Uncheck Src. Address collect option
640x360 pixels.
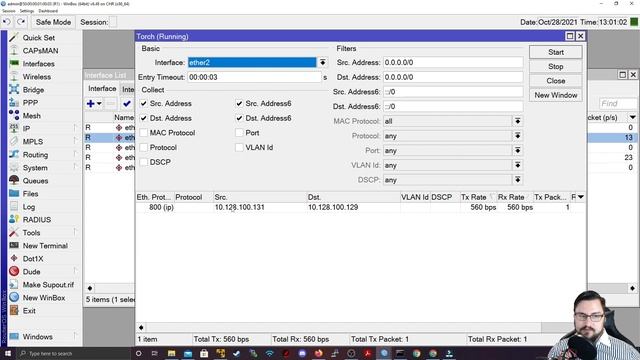[144, 104]
